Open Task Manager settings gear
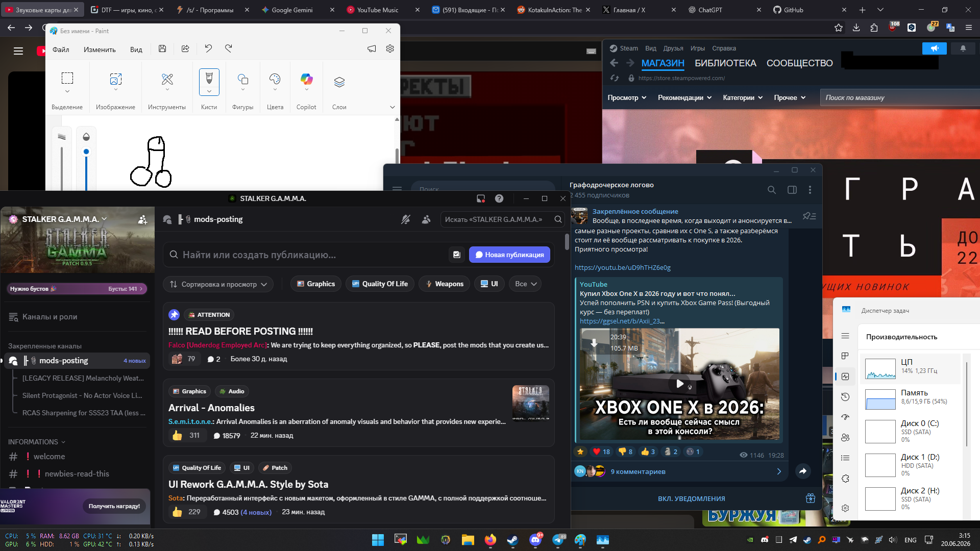Viewport: 980px width, 551px height. [x=845, y=508]
